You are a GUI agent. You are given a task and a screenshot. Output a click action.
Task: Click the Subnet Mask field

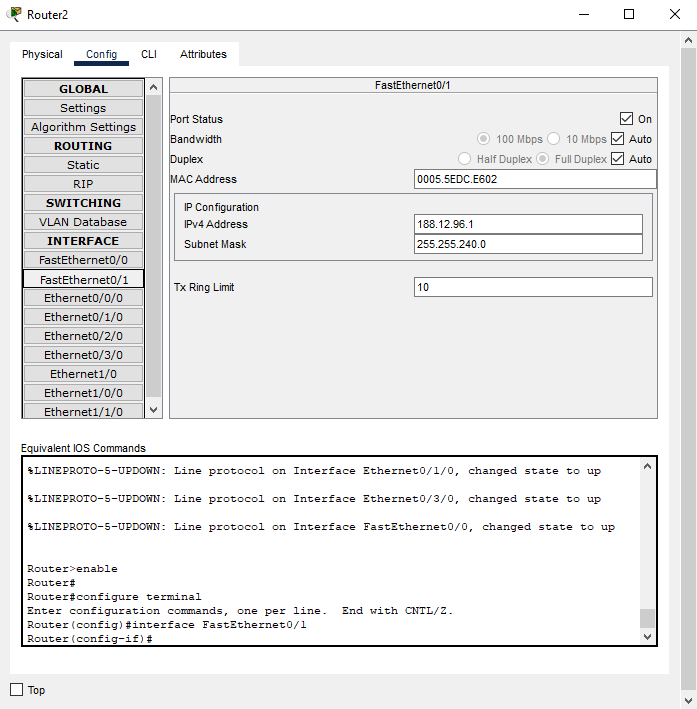pos(528,244)
